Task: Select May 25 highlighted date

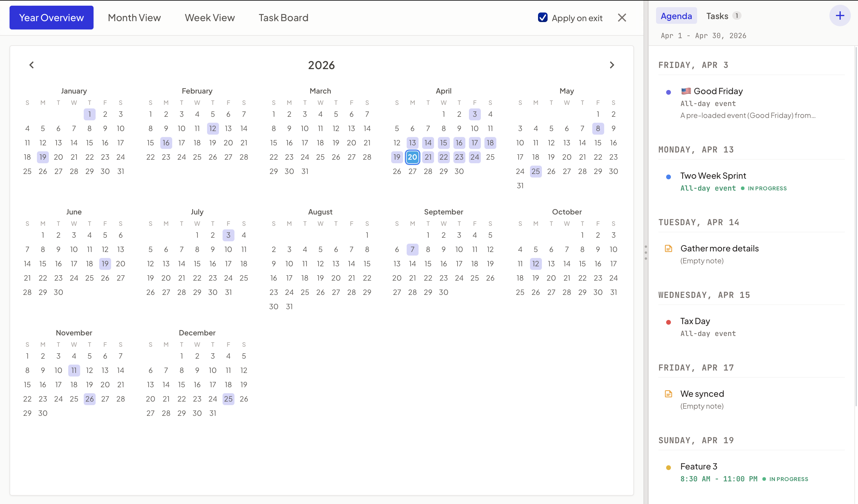Action: pyautogui.click(x=536, y=171)
